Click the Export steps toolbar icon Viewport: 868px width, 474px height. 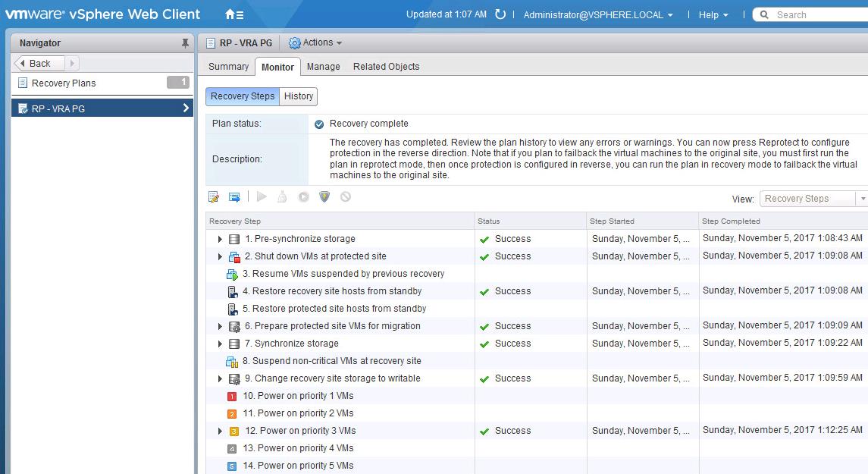tap(235, 196)
